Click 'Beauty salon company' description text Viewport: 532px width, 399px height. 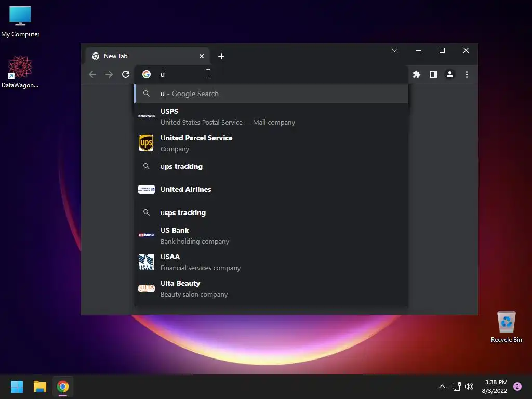(x=194, y=295)
